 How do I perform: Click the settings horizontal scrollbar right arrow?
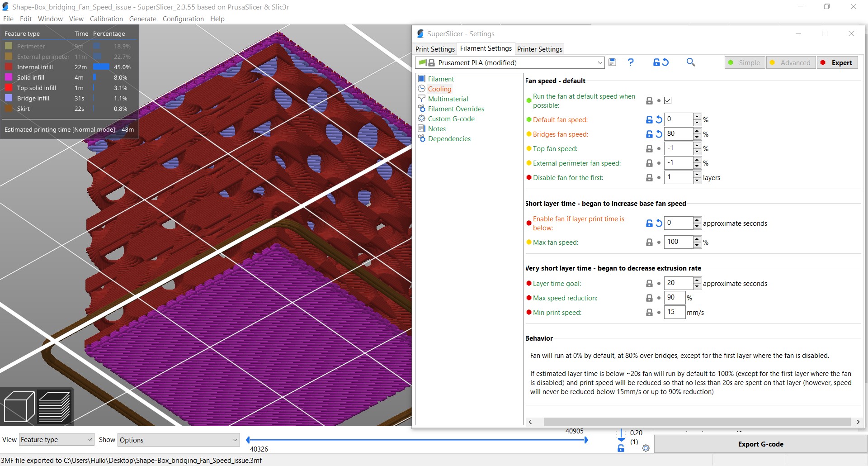858,422
